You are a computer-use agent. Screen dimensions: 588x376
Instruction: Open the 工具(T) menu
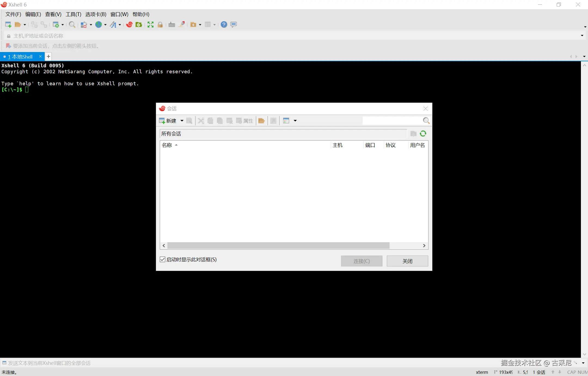click(73, 14)
